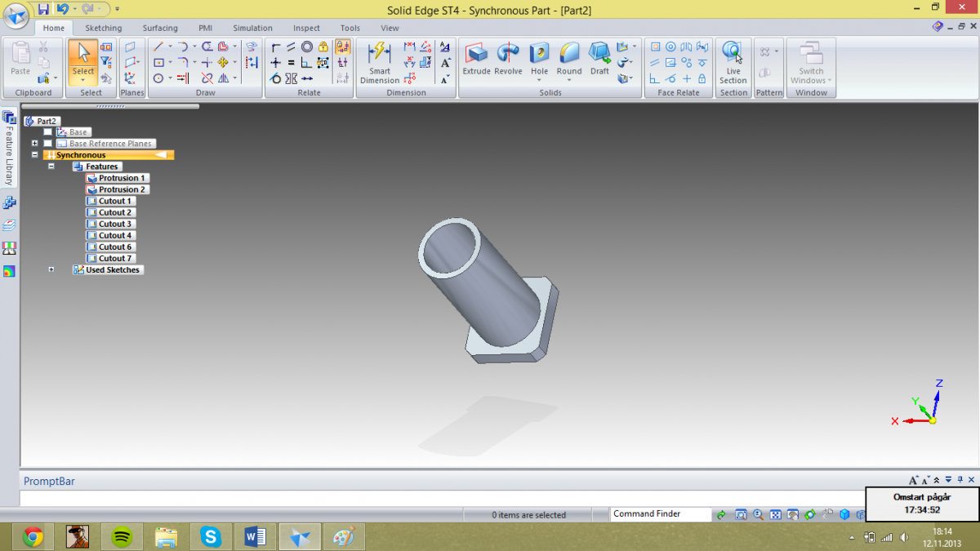
Task: Click the color-gradient icon in left sidebar
Action: [9, 271]
